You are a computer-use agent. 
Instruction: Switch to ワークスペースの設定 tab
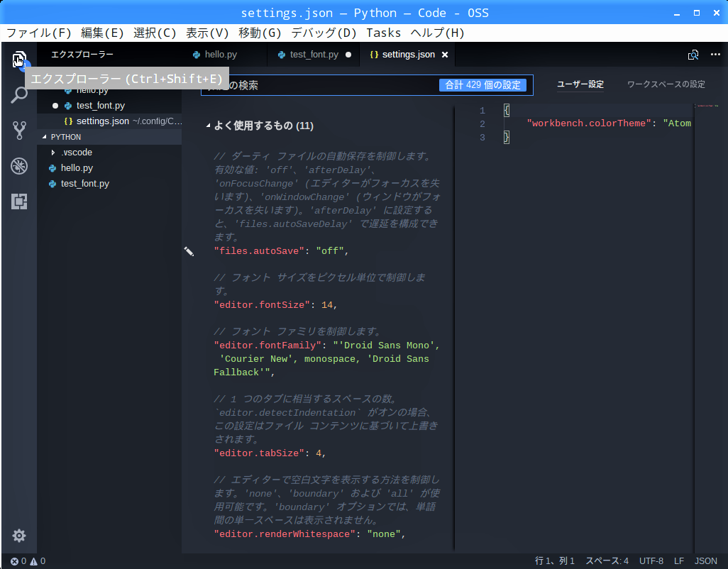(666, 84)
